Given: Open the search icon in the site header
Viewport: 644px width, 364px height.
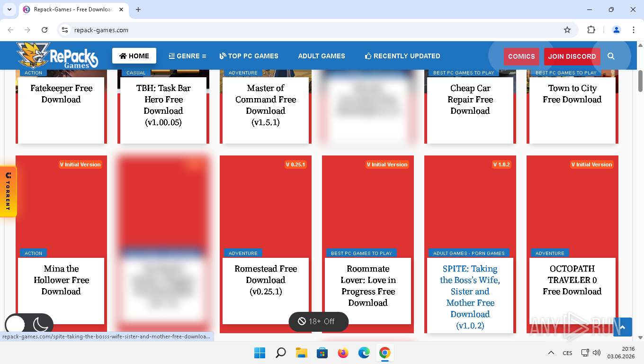Looking at the screenshot, I should pyautogui.click(x=611, y=56).
